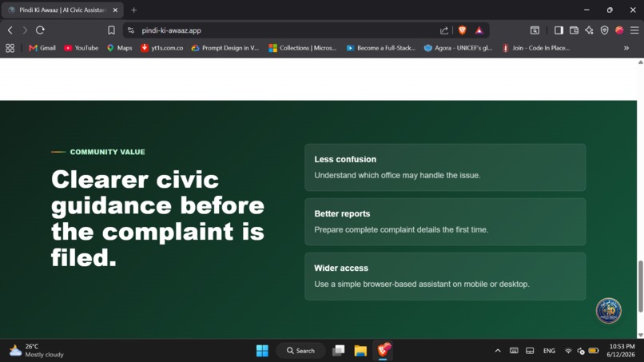
Task: Restore down the browser window
Action: (x=610, y=10)
